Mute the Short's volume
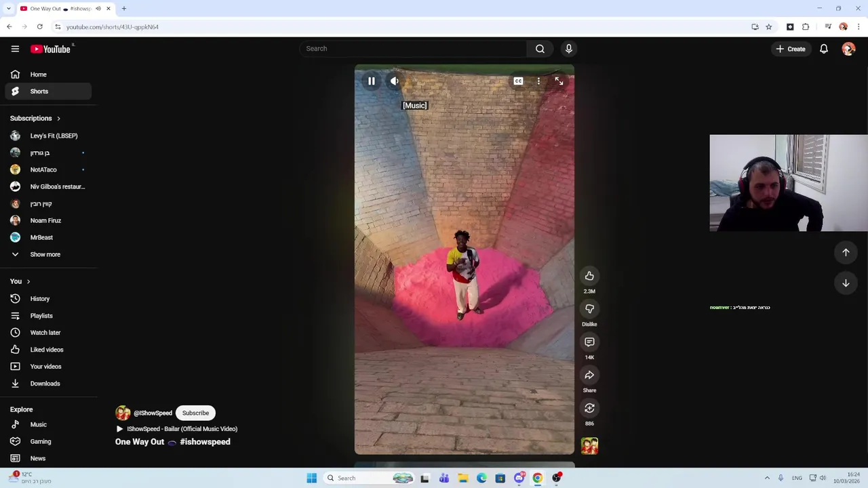 click(395, 81)
